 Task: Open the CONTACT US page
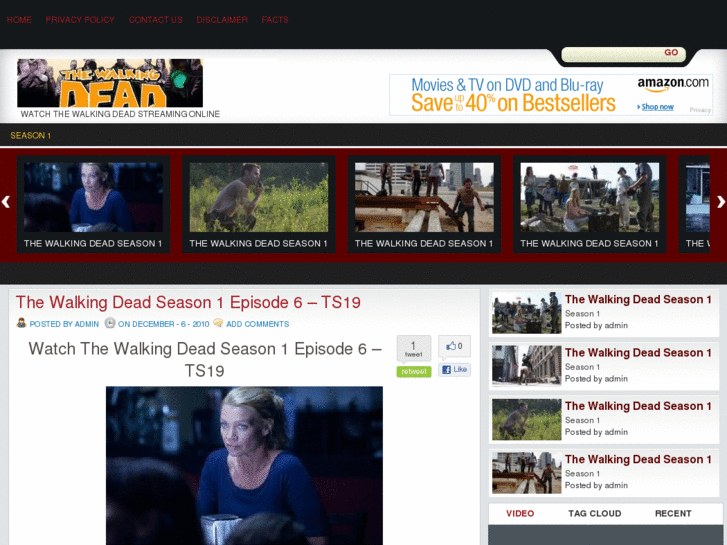(156, 20)
